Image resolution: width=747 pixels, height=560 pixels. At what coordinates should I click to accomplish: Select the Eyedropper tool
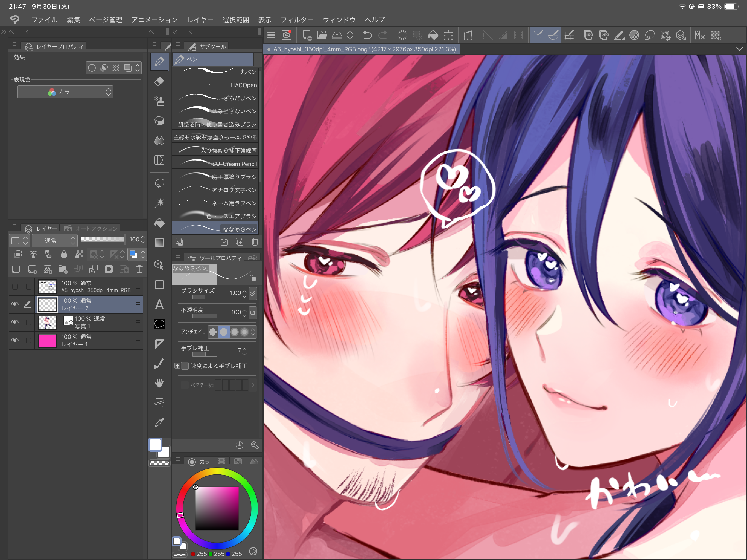(x=159, y=422)
